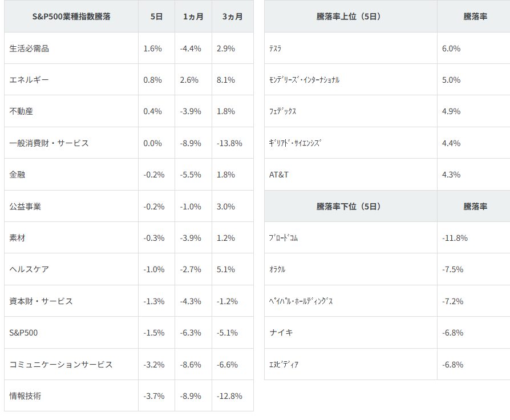This screenshot has height=420, width=510.
Task: Click the エネルギー sector row label
Action: (x=29, y=80)
